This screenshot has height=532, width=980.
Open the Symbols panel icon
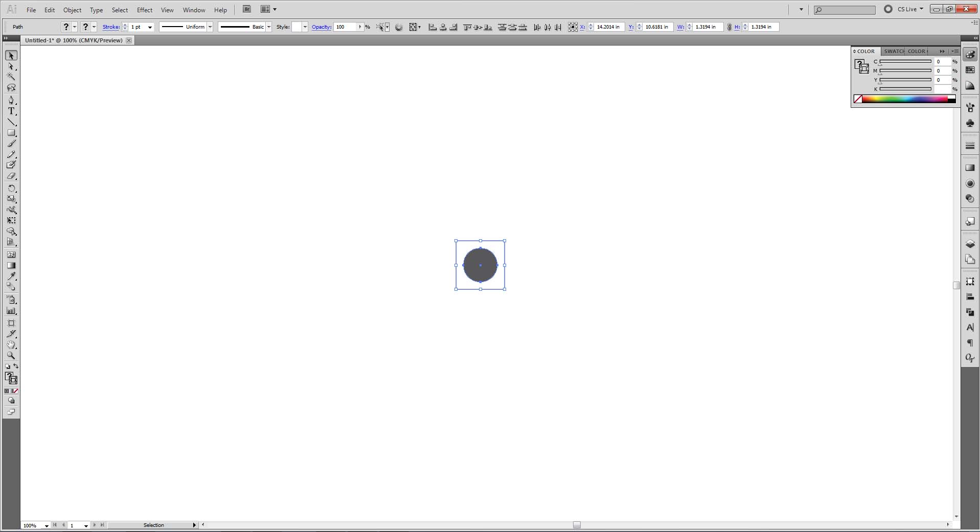970,123
